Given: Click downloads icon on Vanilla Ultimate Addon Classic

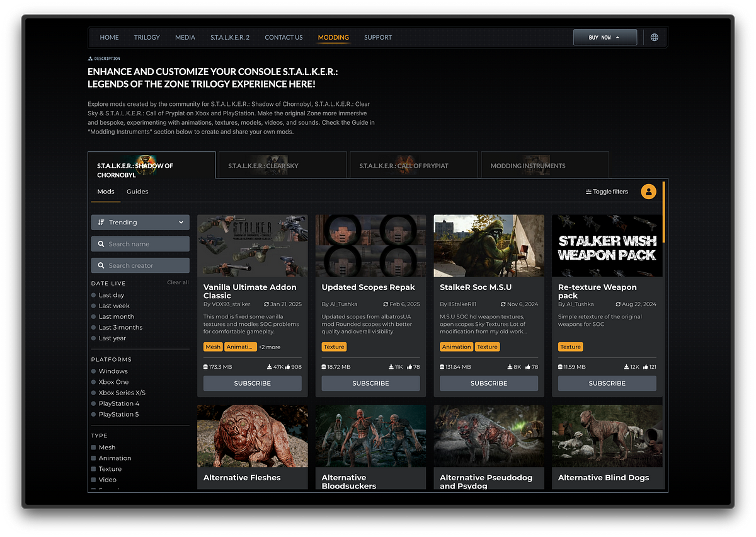Looking at the screenshot, I should (x=270, y=367).
